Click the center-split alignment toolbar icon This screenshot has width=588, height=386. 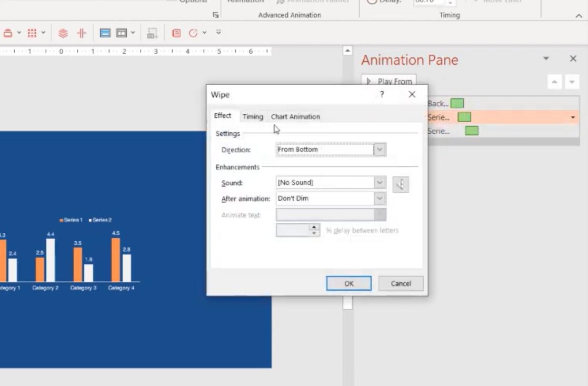[x=82, y=33]
